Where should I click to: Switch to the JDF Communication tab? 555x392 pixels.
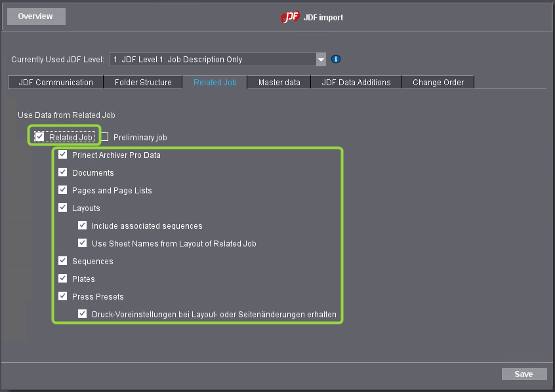pyautogui.click(x=55, y=82)
